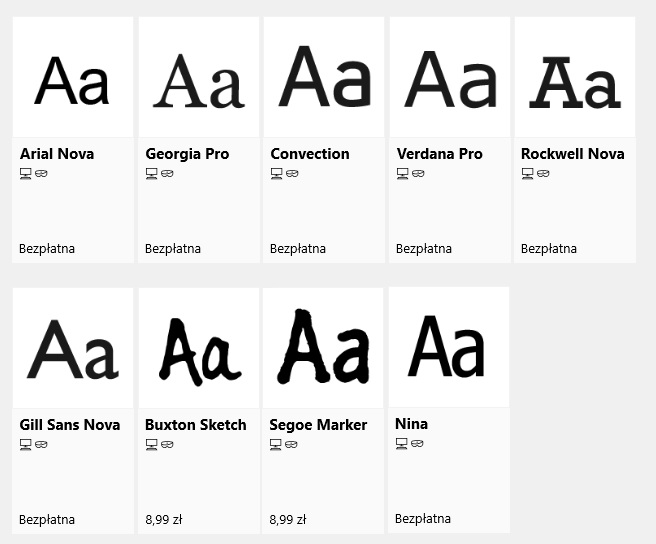Open the Arial Nova font preview thumbnail
The width and height of the screenshot is (656, 544).
coord(72,78)
